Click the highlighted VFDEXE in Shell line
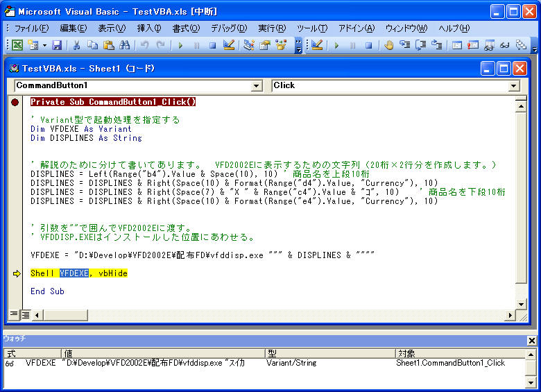Screen dimensions: 541x392 tap(74, 273)
